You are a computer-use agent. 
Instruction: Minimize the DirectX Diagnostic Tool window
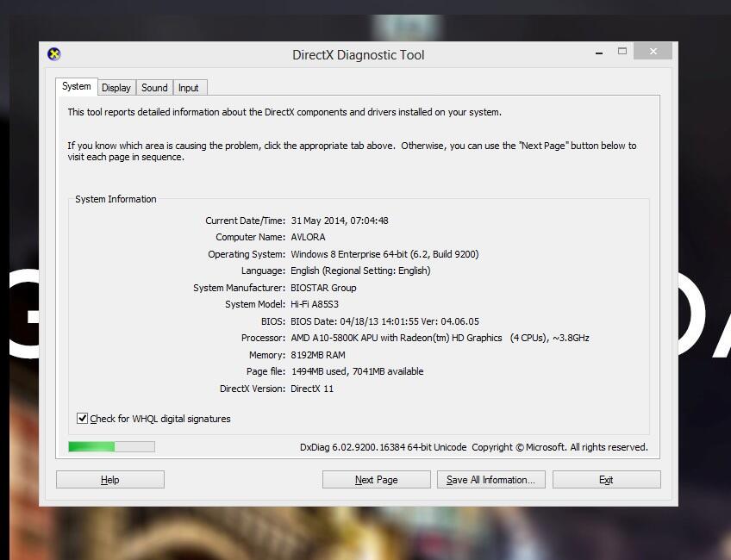[x=599, y=53]
